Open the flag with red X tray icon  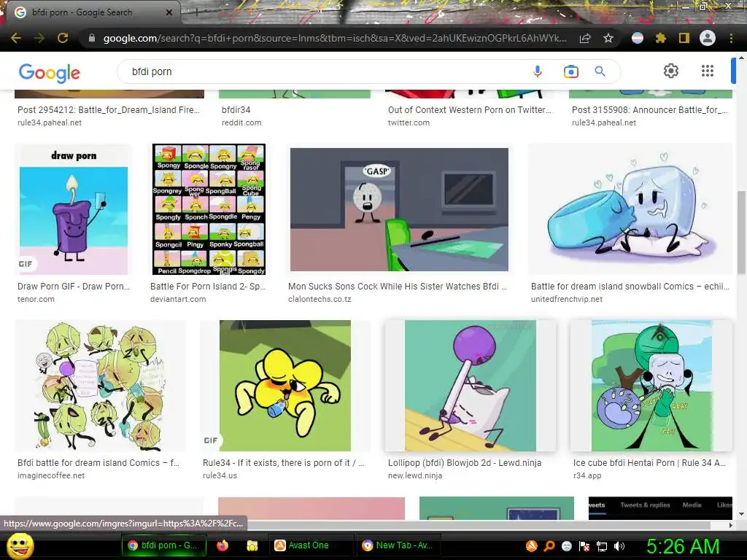tap(584, 546)
